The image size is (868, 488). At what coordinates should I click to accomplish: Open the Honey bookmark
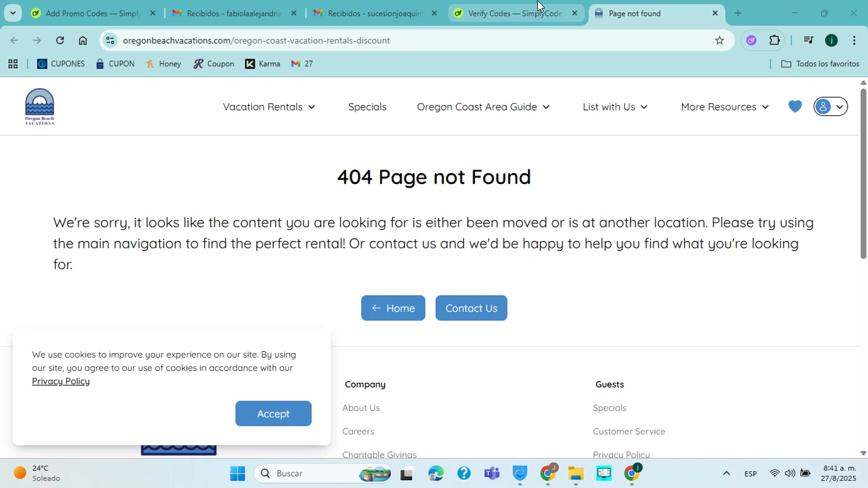pyautogui.click(x=164, y=64)
